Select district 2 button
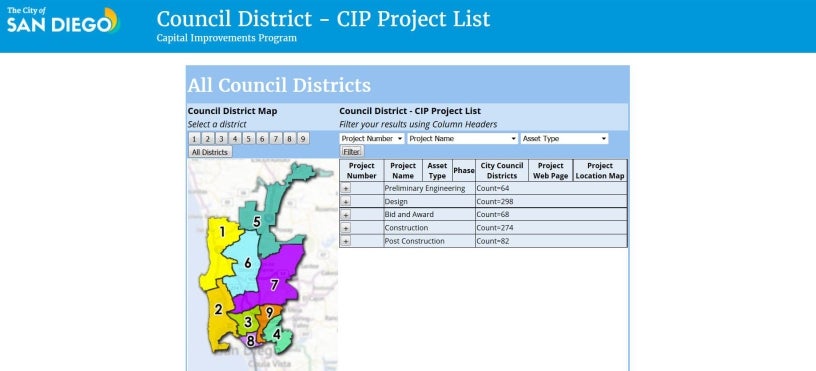Viewport: 816px width, 371px height. [x=208, y=138]
